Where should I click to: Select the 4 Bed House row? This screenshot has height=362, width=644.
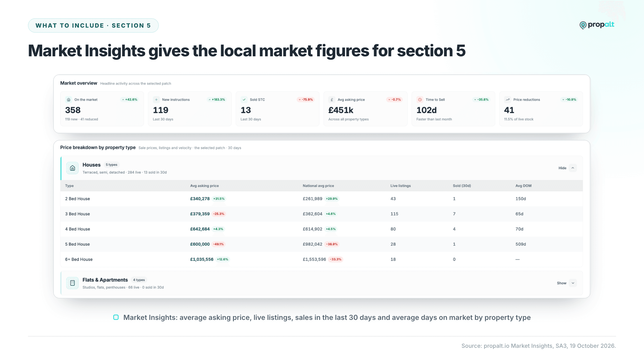[322, 229]
